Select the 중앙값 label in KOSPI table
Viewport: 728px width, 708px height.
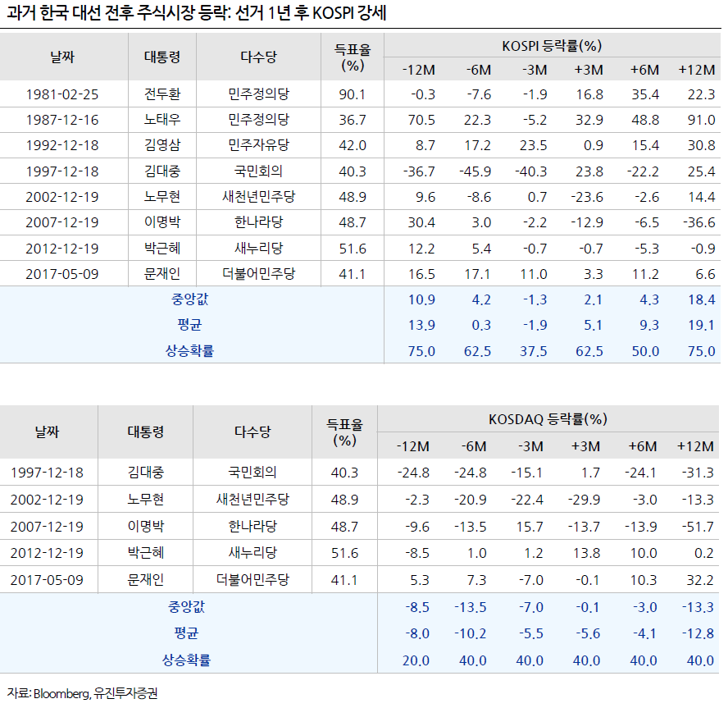[190, 299]
